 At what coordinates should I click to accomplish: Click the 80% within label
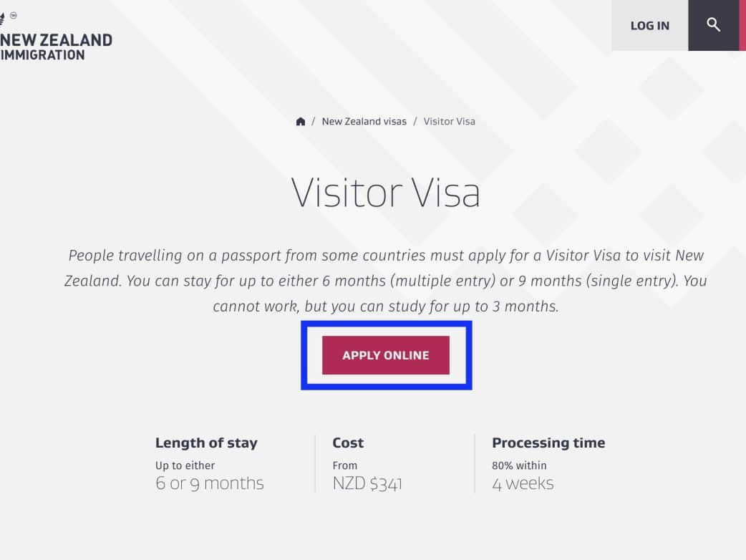519,465
